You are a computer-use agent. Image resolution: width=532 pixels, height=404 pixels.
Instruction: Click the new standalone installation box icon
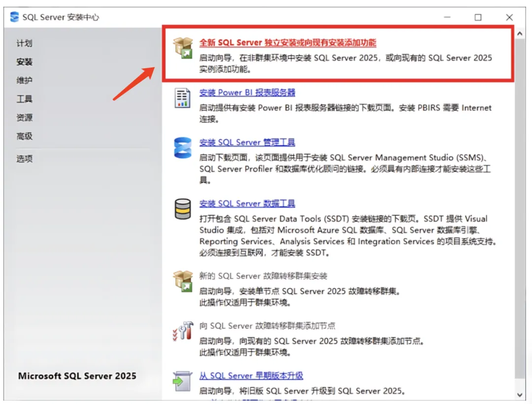183,48
